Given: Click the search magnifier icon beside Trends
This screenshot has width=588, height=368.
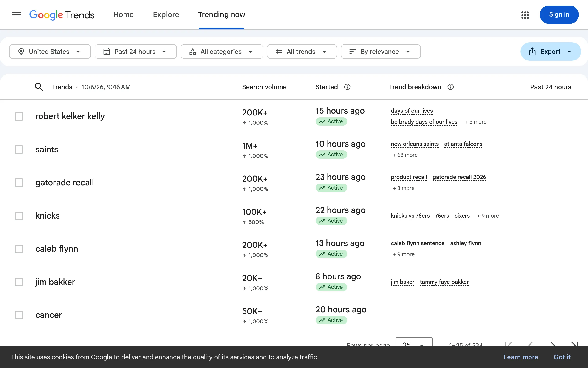Looking at the screenshot, I should [x=39, y=87].
